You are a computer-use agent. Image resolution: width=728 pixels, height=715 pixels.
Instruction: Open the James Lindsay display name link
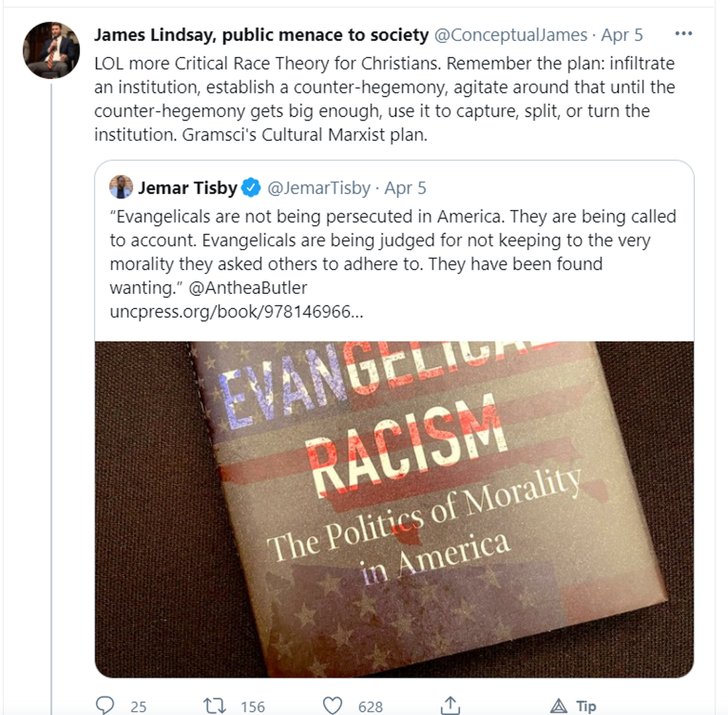[x=261, y=34]
